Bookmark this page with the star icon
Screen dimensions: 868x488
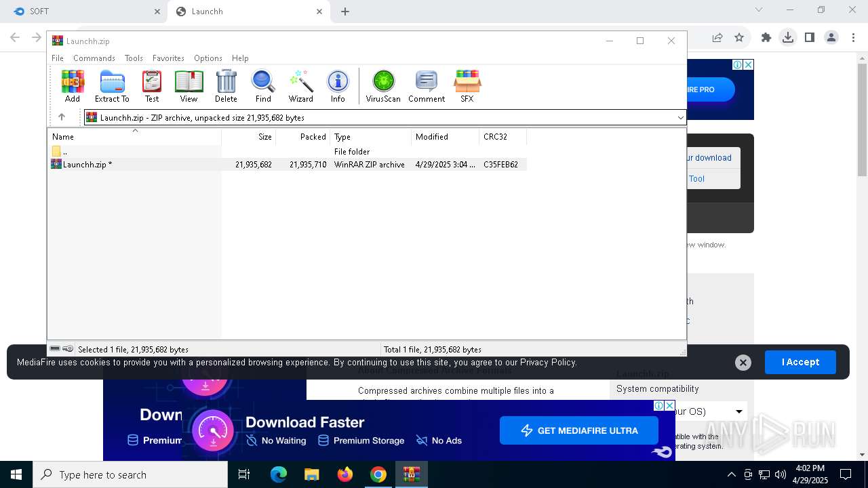(x=739, y=38)
